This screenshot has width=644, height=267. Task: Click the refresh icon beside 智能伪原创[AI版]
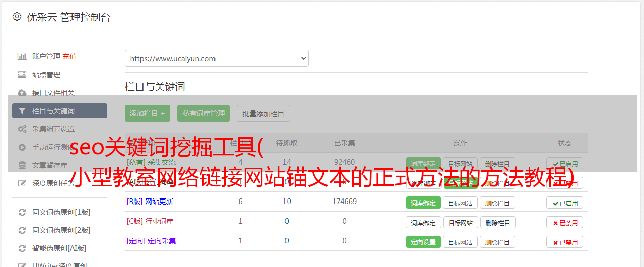pos(22,248)
